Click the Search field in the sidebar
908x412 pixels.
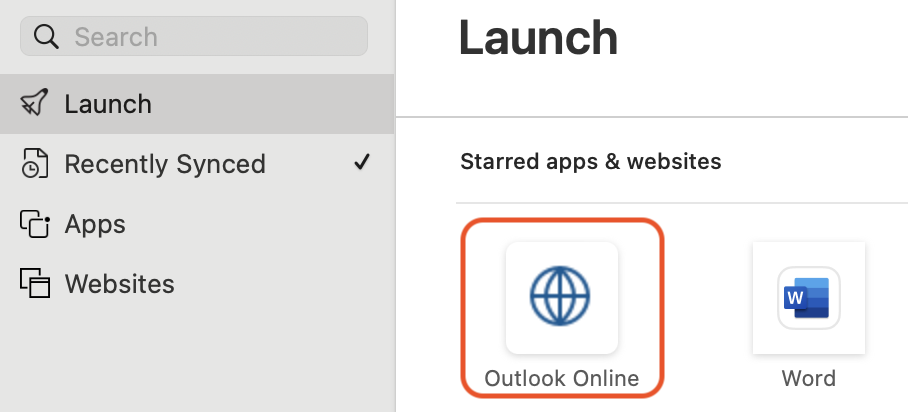pyautogui.click(x=194, y=37)
